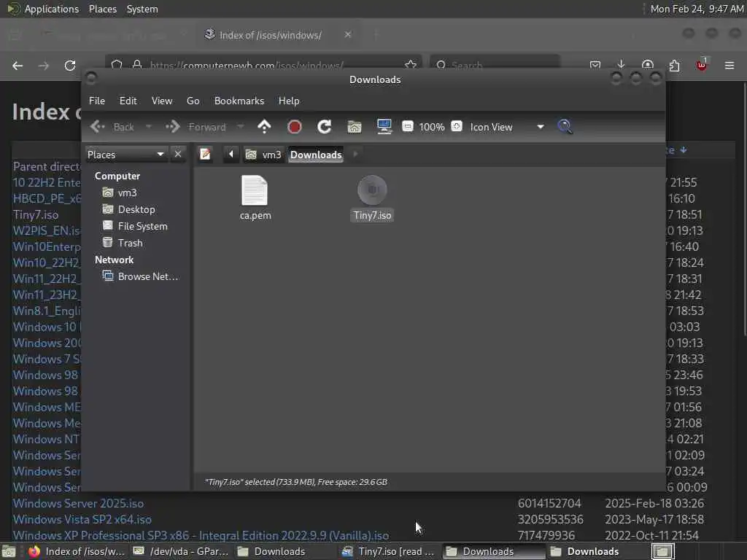Image resolution: width=747 pixels, height=560 pixels.
Task: Reload the Firefox page
Action: click(70, 66)
